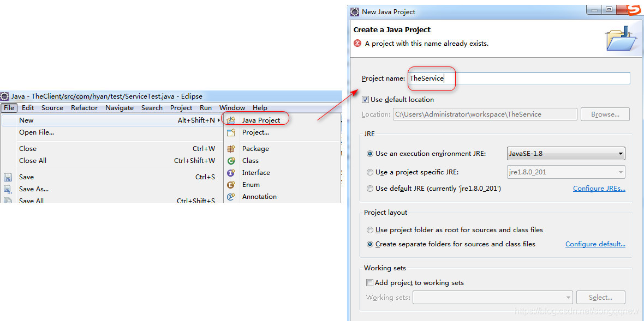Click the Annotation @ icon
644x321 pixels.
pos(231,197)
